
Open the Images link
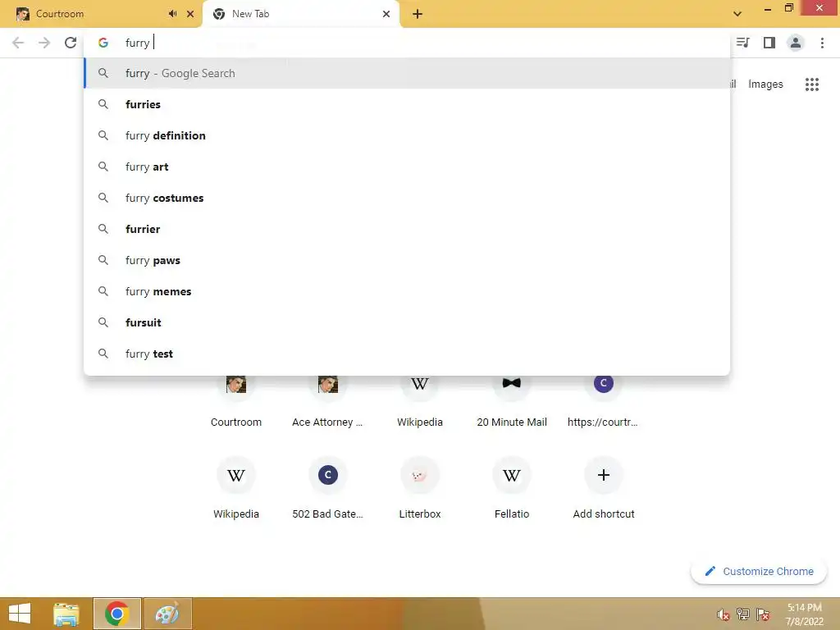pyautogui.click(x=765, y=84)
